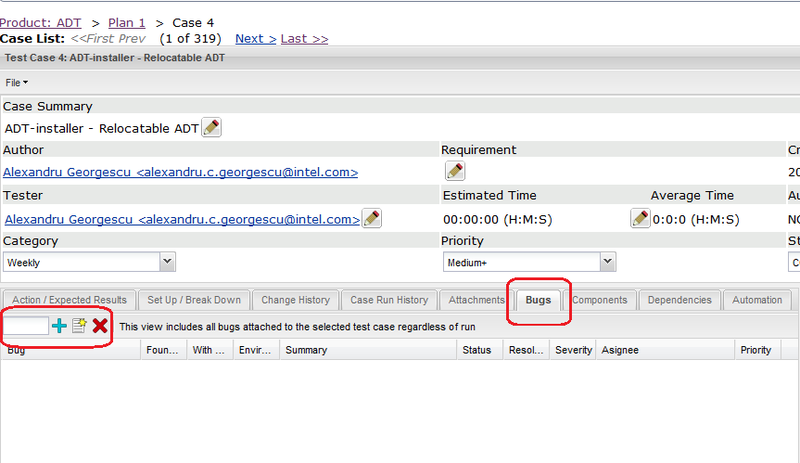This screenshot has width=800, height=463.
Task: Click the edit pencil beside Case Summary text
Action: [211, 127]
